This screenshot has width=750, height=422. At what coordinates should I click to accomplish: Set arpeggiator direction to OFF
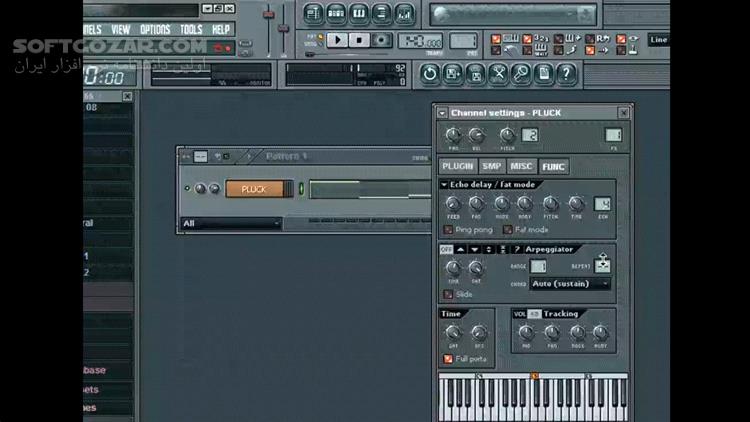[446, 249]
